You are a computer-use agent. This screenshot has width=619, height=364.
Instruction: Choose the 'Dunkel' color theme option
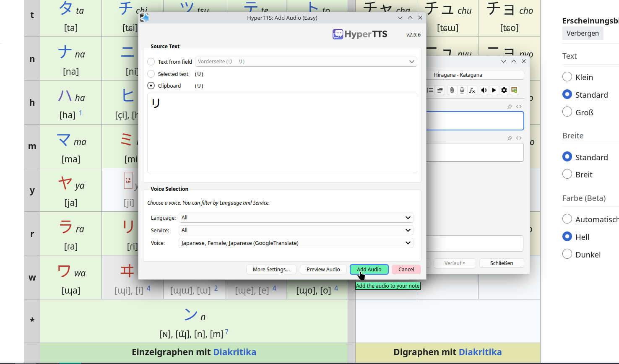point(567,254)
